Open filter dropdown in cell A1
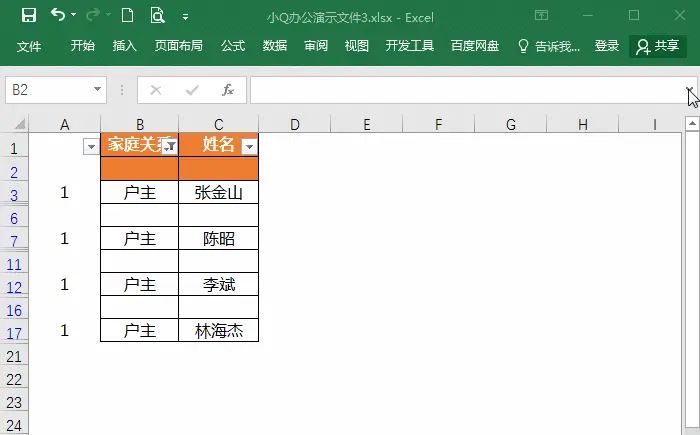This screenshot has width=700, height=435. pyautogui.click(x=91, y=146)
